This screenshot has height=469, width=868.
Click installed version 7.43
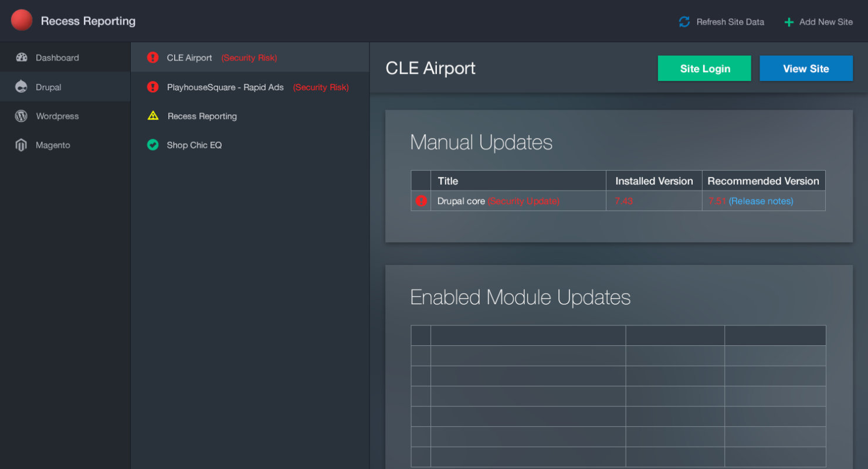pyautogui.click(x=624, y=201)
